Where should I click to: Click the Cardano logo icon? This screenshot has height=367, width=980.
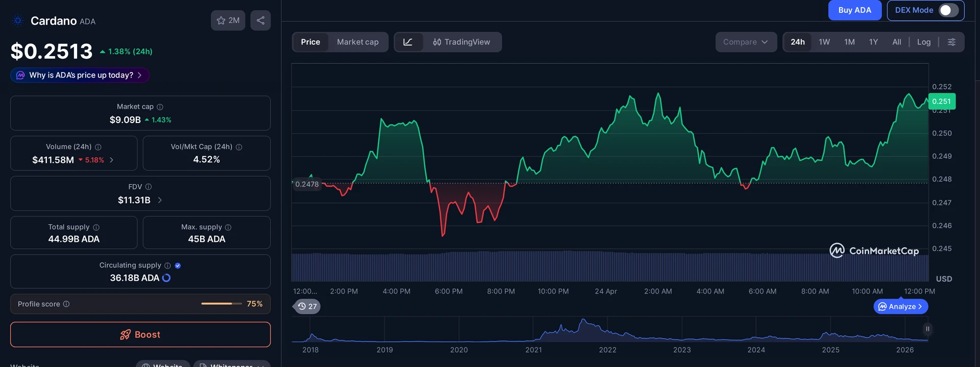click(x=18, y=21)
